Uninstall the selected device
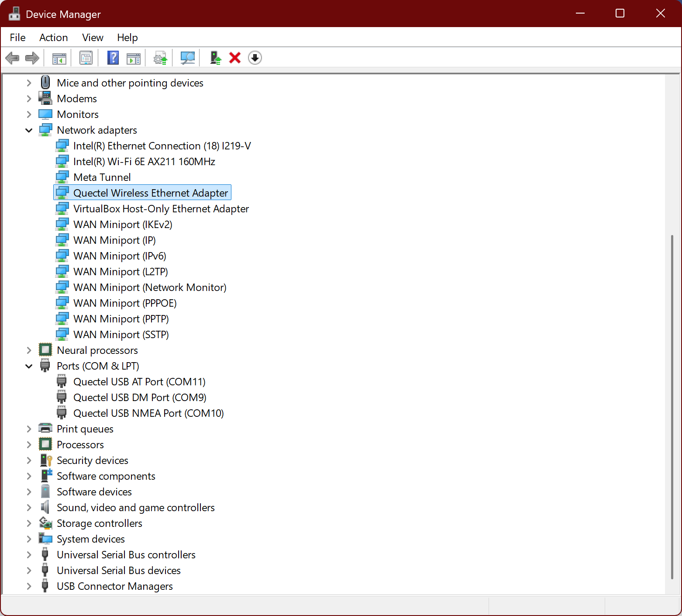Viewport: 682px width, 616px height. click(234, 58)
